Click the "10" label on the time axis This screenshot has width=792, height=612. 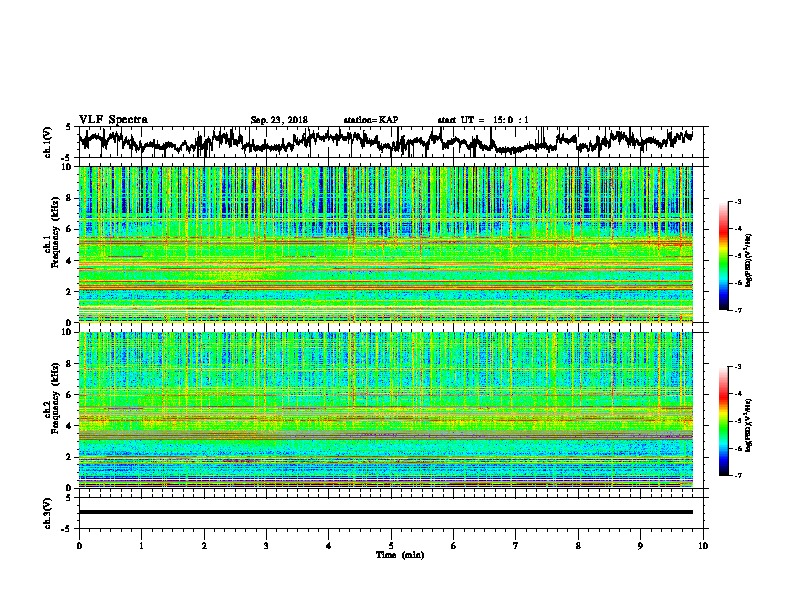coord(703,546)
